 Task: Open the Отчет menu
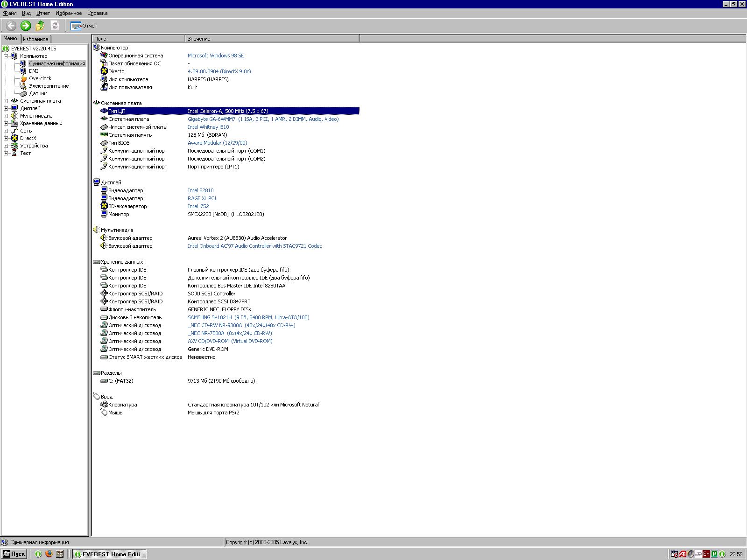[42, 13]
